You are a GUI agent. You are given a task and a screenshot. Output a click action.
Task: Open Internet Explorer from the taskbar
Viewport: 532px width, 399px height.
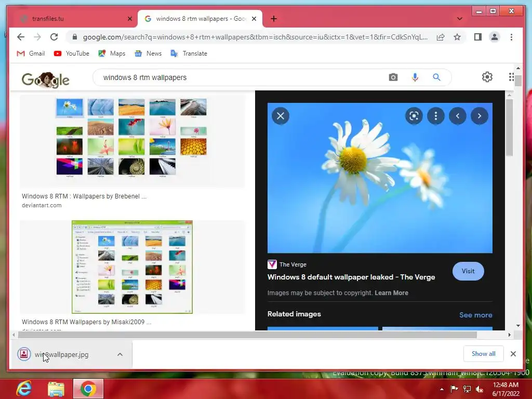[24, 389]
